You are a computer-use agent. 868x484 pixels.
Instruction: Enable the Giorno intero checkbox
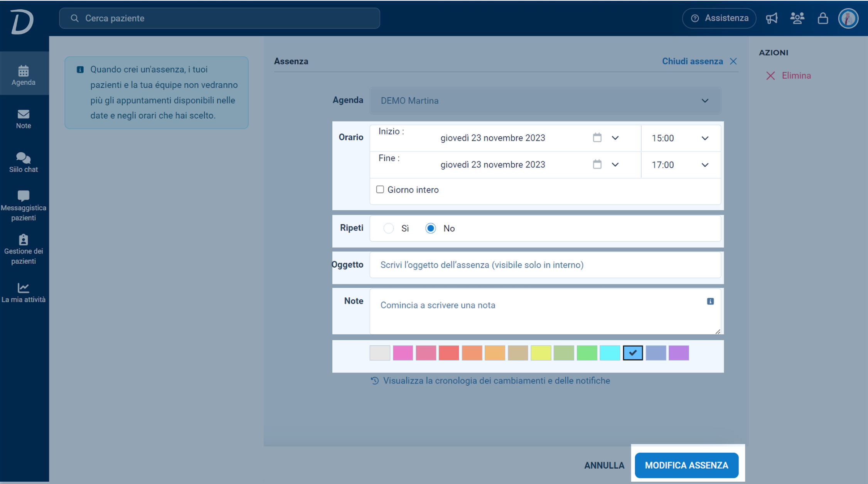[x=380, y=189]
